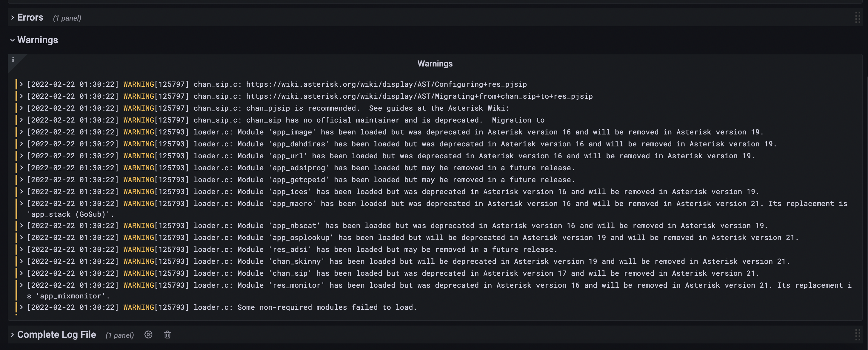Expand the app_macro warning log entry
Image resolution: width=868 pixels, height=350 pixels.
point(21,203)
